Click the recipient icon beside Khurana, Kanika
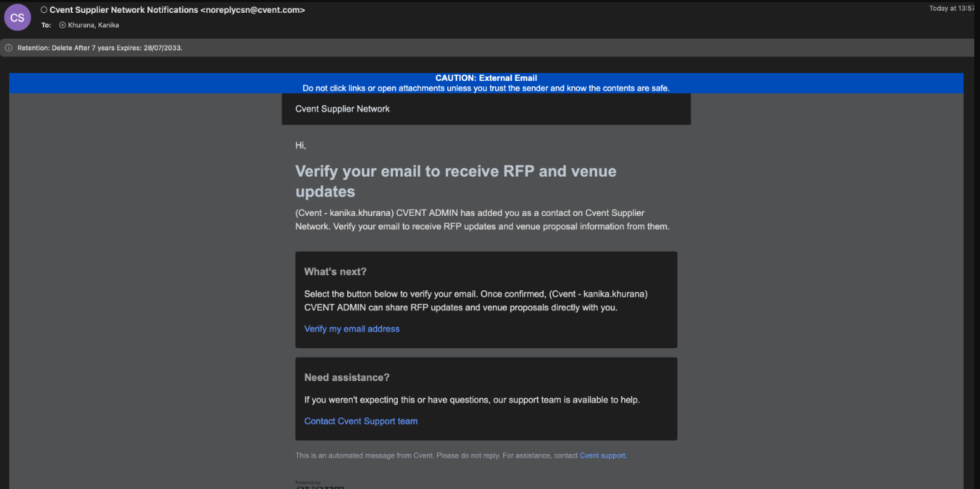The width and height of the screenshot is (980, 489). [x=62, y=25]
